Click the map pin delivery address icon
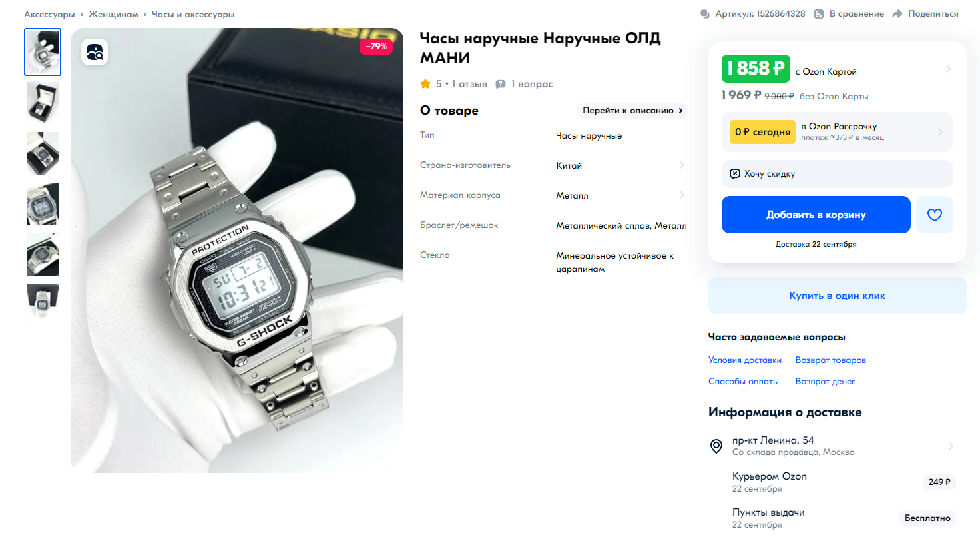This screenshot has height=539, width=980. tap(716, 446)
